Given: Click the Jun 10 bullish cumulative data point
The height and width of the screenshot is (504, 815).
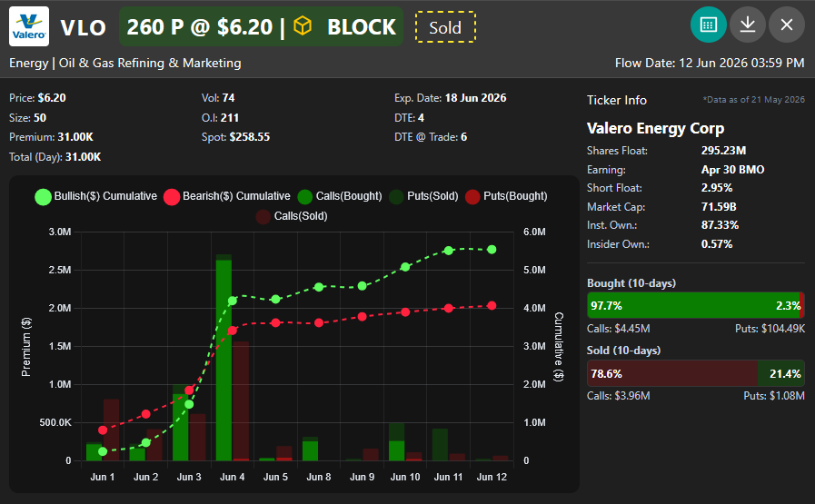Looking at the screenshot, I should point(405,267).
